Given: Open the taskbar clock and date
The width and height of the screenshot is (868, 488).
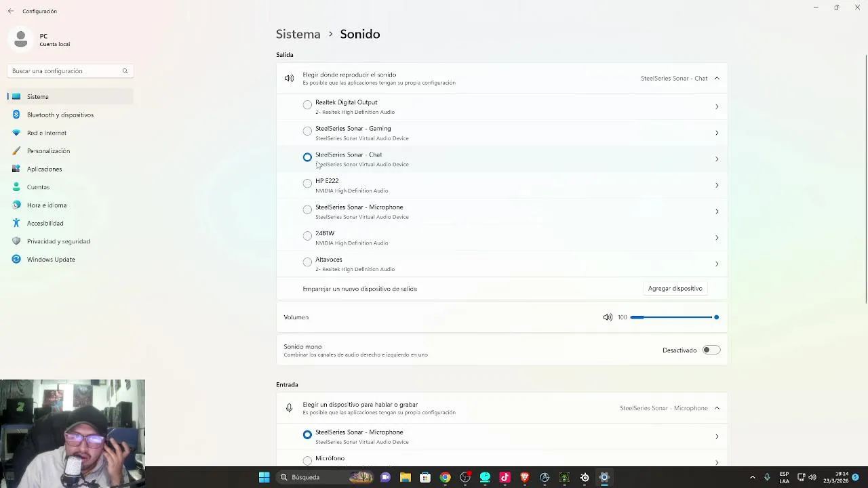Looking at the screenshot, I should [836, 477].
